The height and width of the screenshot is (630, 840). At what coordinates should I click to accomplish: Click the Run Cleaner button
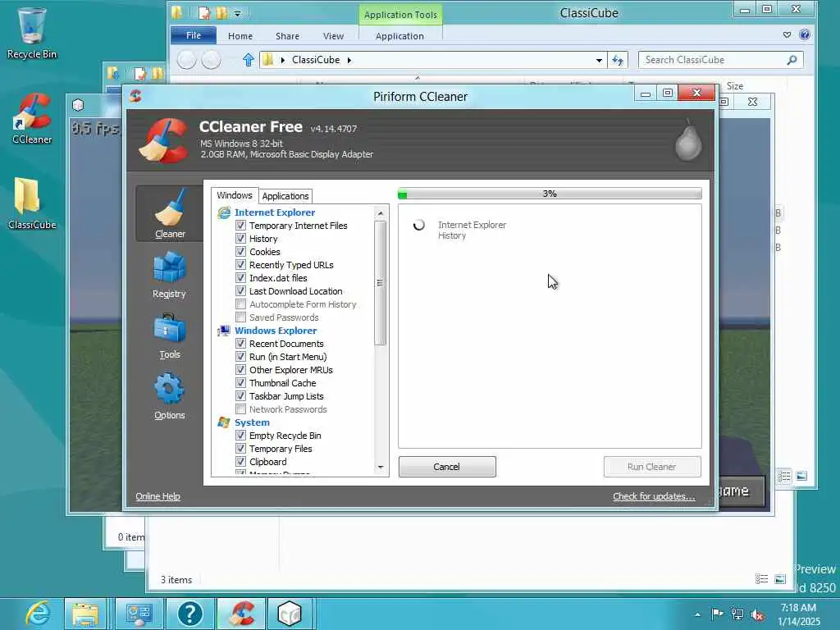[652, 467]
